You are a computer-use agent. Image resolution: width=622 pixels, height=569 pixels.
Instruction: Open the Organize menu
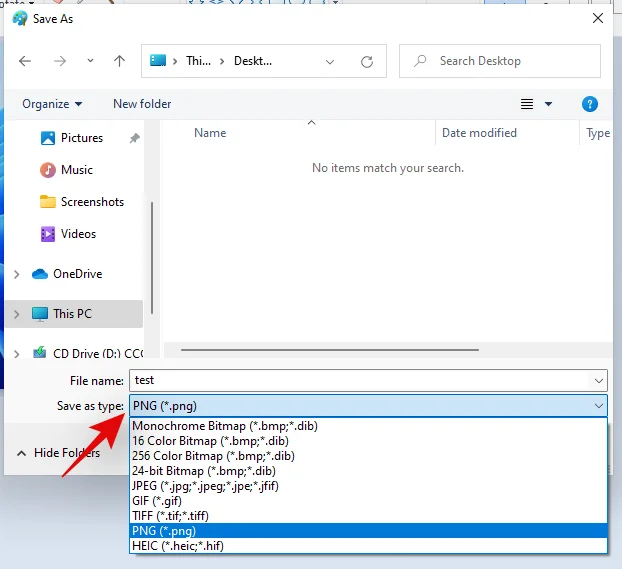[x=52, y=104]
